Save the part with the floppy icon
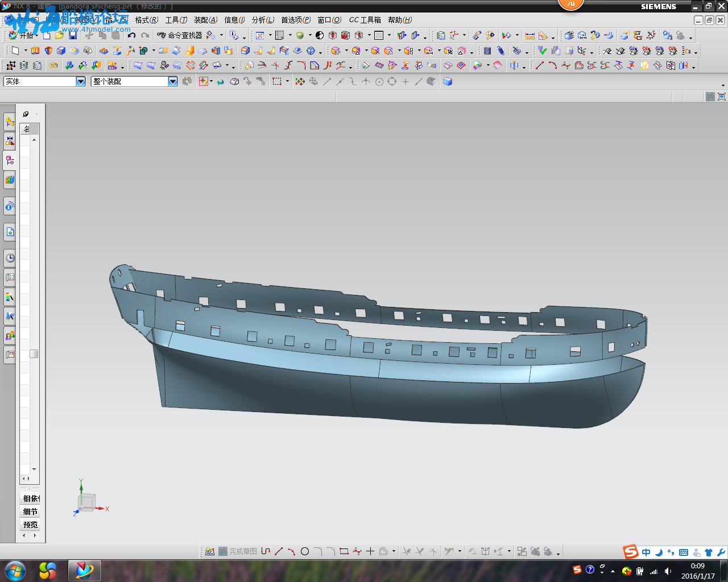This screenshot has height=582, width=728. [x=73, y=35]
